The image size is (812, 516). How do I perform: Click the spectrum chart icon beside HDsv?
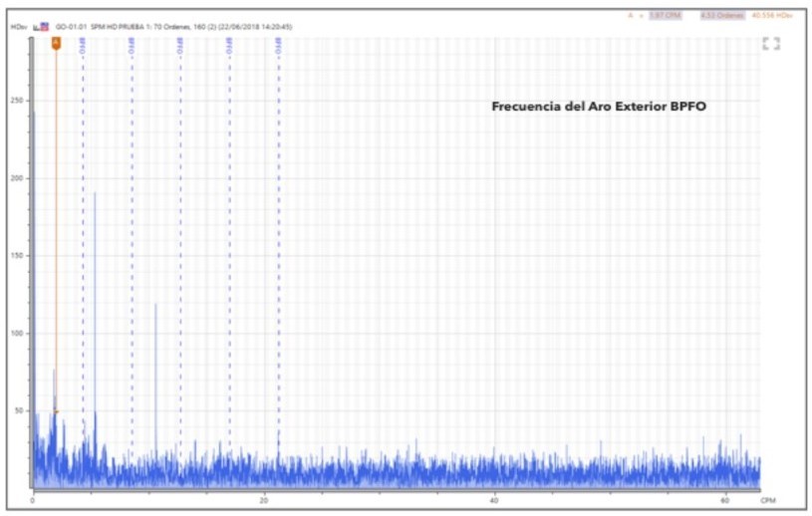point(43,27)
